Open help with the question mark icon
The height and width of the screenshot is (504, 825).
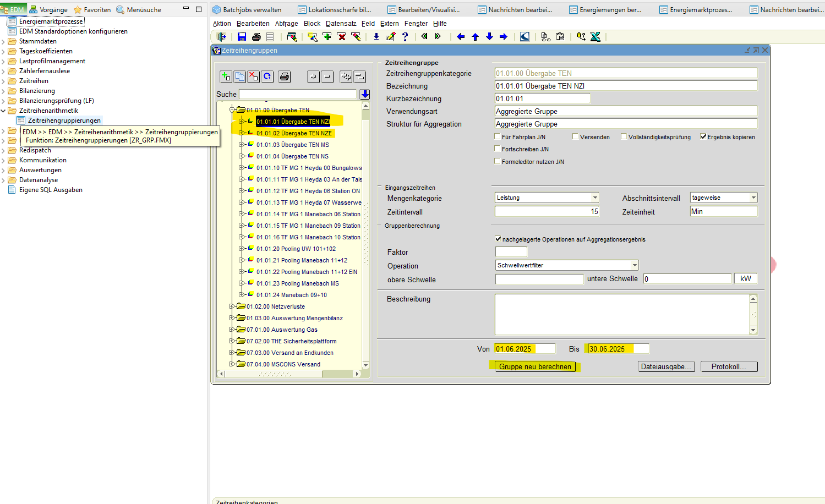point(405,37)
